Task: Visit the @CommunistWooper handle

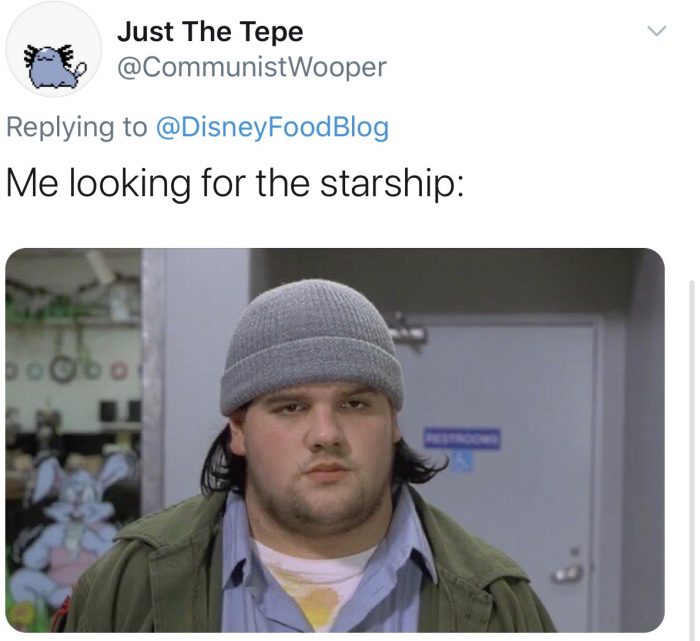Action: pyautogui.click(x=252, y=67)
